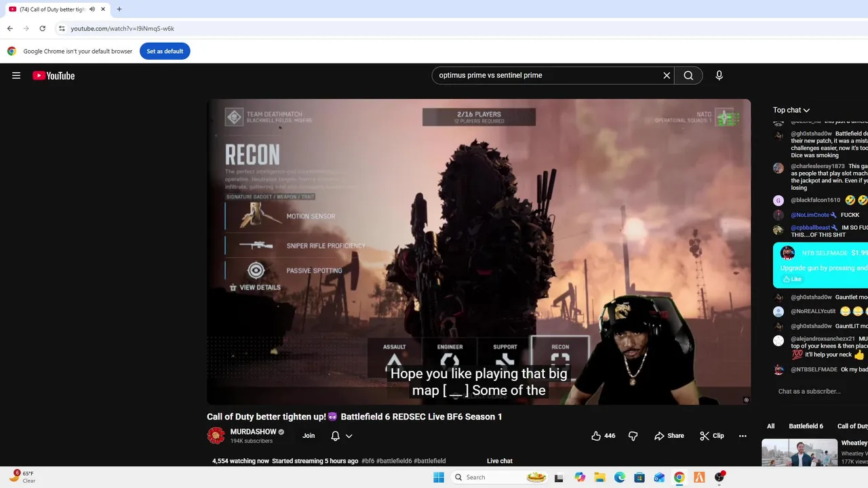Start voice search with microphone icon

click(x=719, y=75)
